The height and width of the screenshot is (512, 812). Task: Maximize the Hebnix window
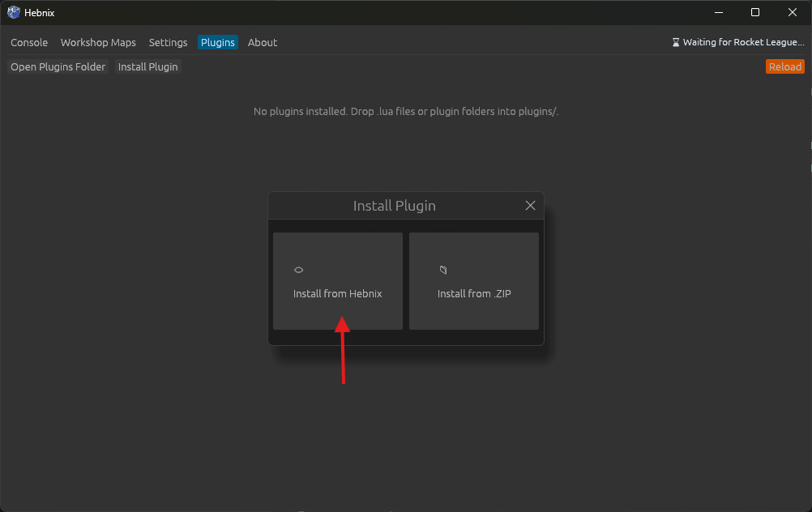point(755,12)
